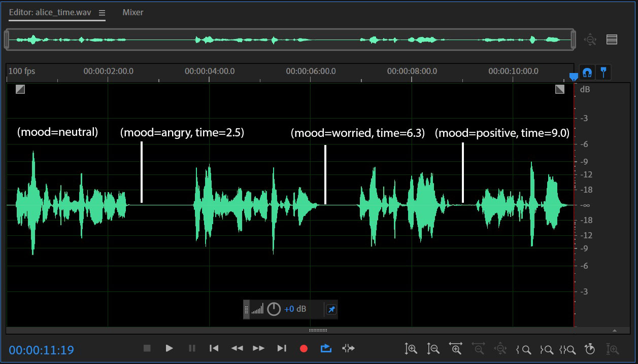The width and height of the screenshot is (638, 364).
Task: Click the Skip Selection icon
Action: (348, 348)
